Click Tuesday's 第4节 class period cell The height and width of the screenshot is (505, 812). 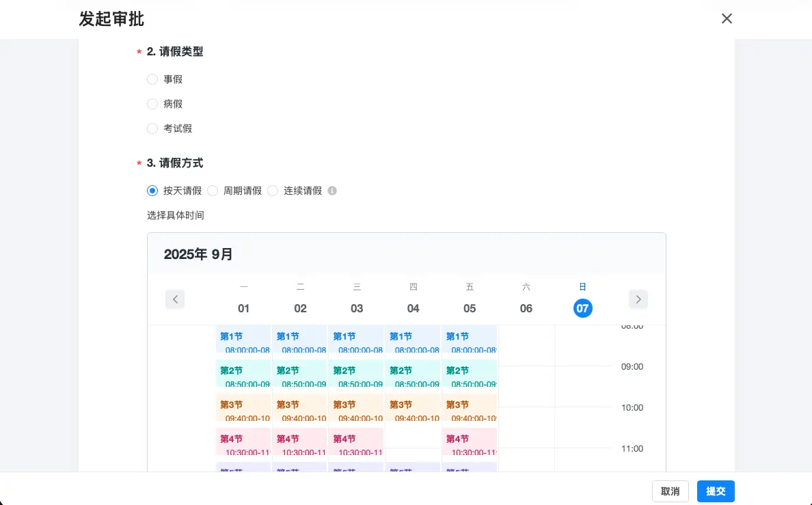pos(300,445)
